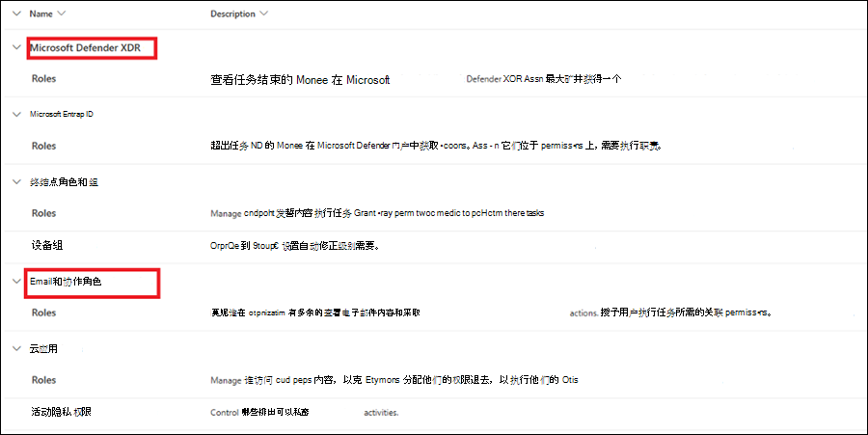Image resolution: width=868 pixels, height=435 pixels.
Task: Click description starting with 查看任务结束的 Monee
Action: tap(416, 80)
